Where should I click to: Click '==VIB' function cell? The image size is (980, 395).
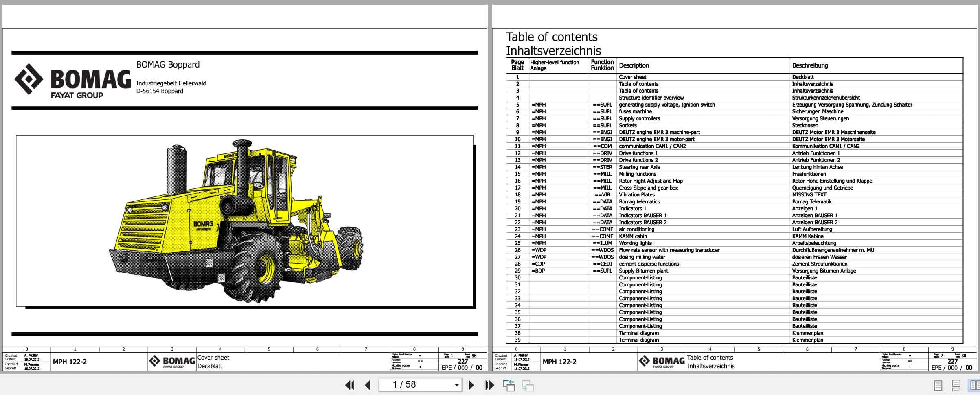(x=603, y=194)
